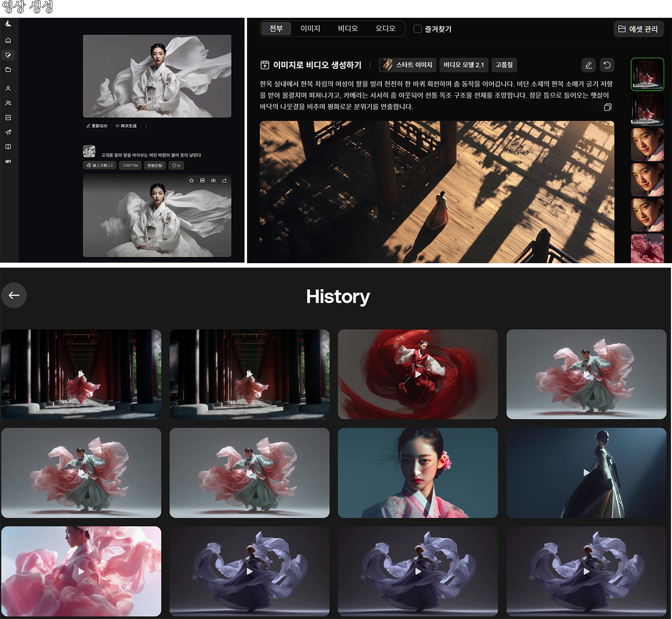Click the 再次生成 regenerate button
The height and width of the screenshot is (619, 672).
point(126,126)
